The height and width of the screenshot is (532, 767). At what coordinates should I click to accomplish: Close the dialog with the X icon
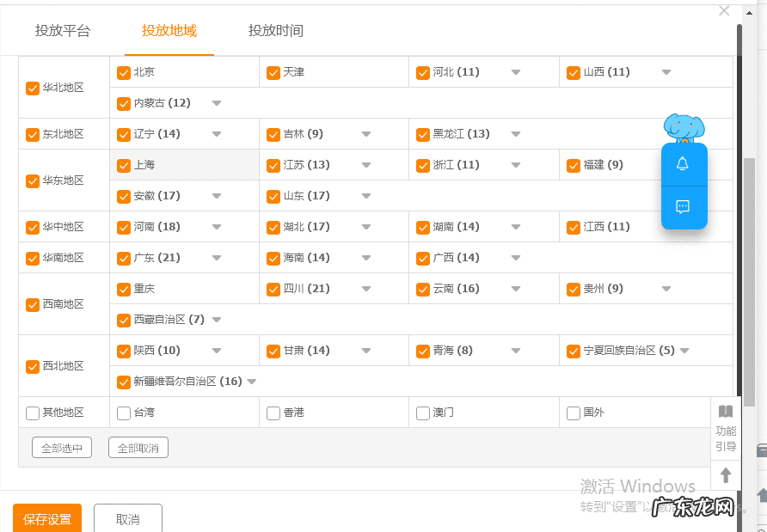coord(724,10)
